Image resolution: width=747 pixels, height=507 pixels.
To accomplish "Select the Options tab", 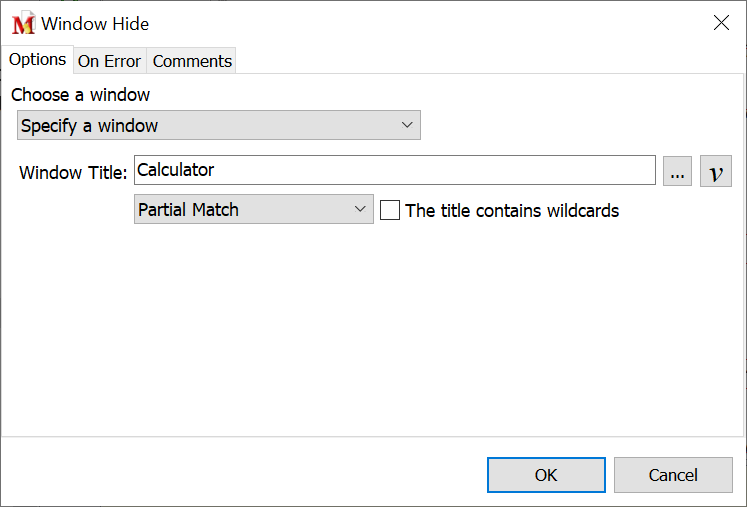I will (37, 60).
